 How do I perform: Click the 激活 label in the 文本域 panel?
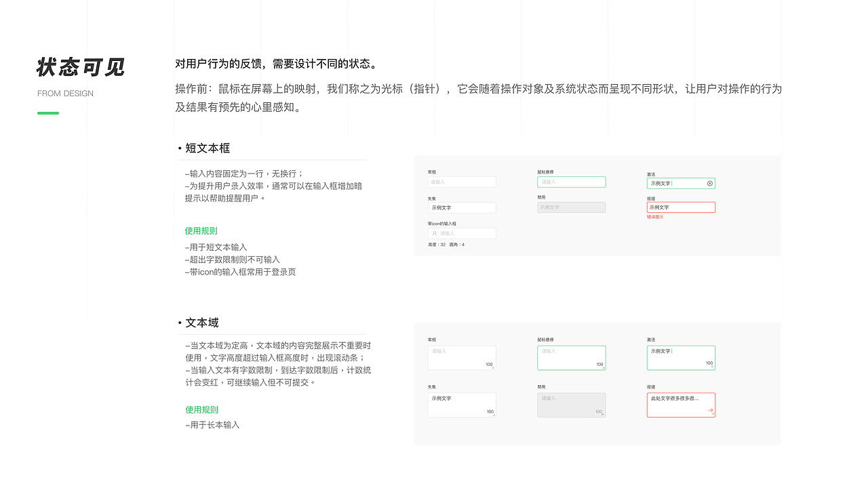click(651, 340)
